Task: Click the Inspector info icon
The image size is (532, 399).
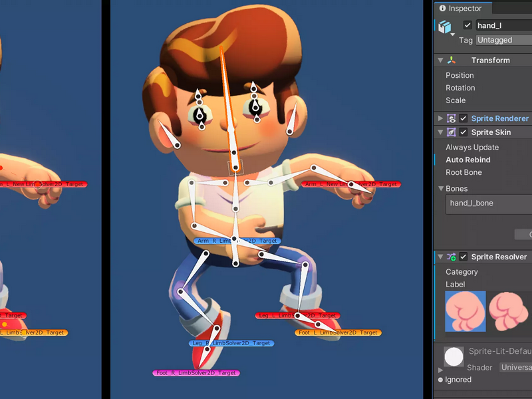Action: click(442, 8)
